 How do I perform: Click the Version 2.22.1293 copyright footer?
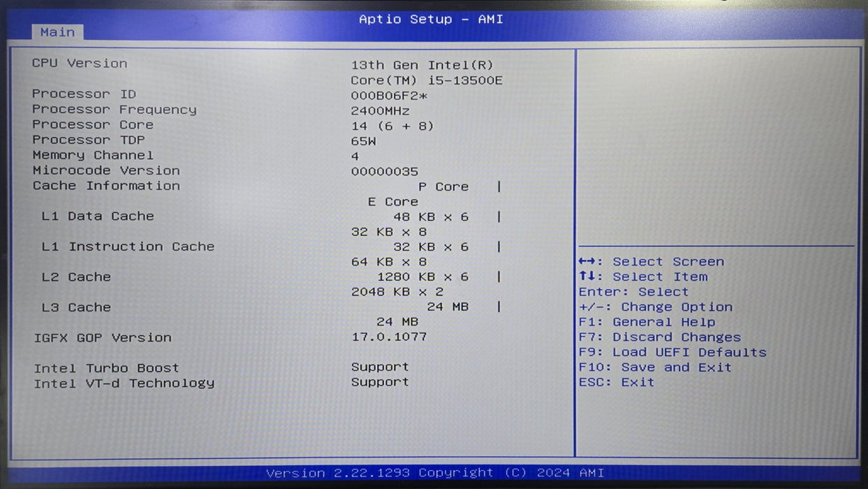coord(435,473)
